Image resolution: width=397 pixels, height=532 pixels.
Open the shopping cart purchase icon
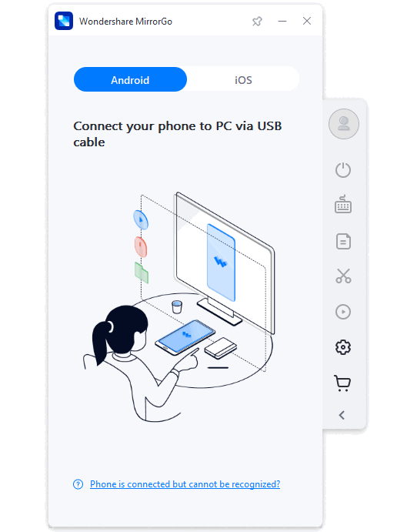click(x=342, y=383)
